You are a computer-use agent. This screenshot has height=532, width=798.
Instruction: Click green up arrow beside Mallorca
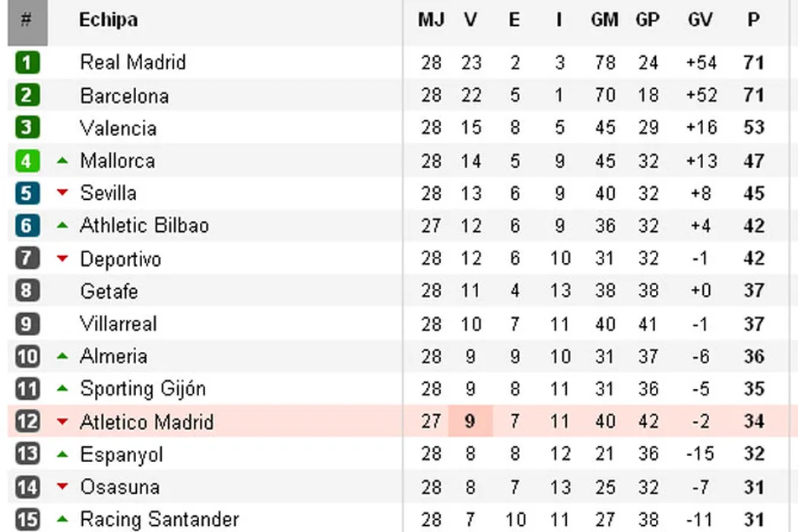pos(63,161)
